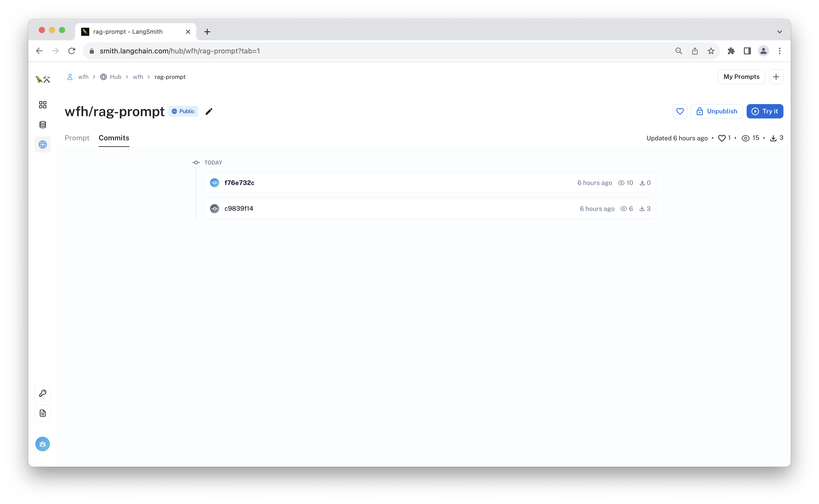
Task: Click the wfh breadcrumb after Hub
Action: click(138, 77)
